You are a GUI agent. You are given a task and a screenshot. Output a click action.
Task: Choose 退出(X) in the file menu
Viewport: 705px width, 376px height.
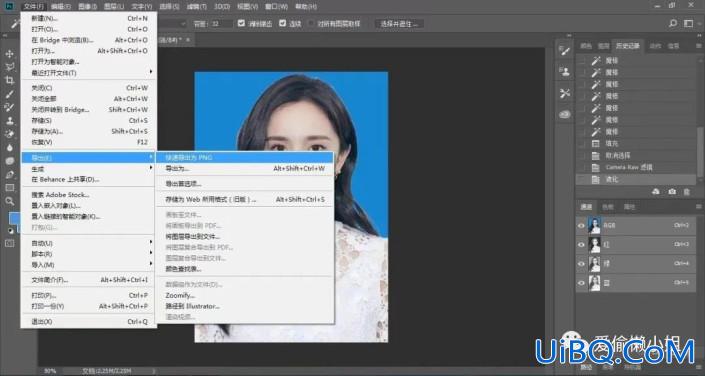pyautogui.click(x=89, y=322)
